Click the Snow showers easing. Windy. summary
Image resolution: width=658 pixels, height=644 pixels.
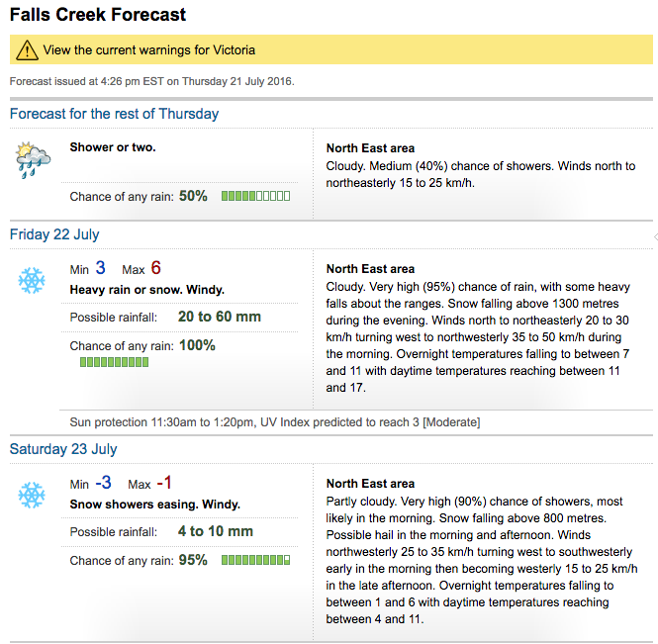click(x=154, y=505)
